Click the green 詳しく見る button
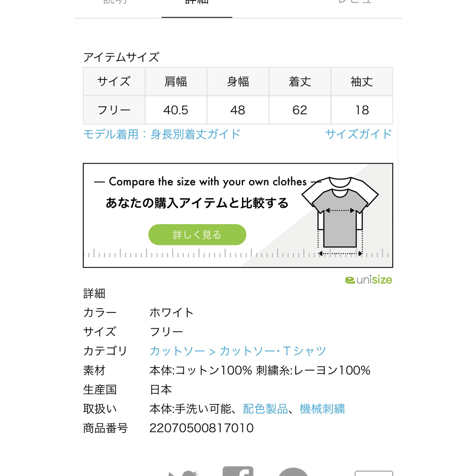 (x=197, y=234)
